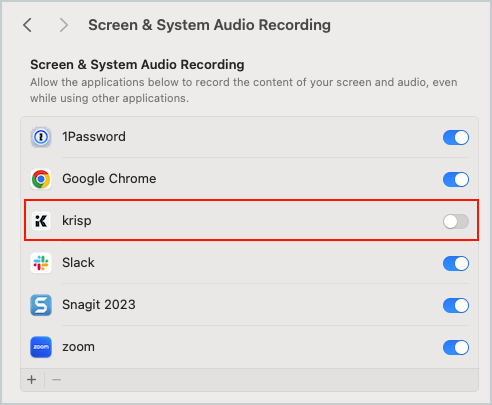Turn off Google Chrome recording toggle
The height and width of the screenshot is (405, 492).
456,179
